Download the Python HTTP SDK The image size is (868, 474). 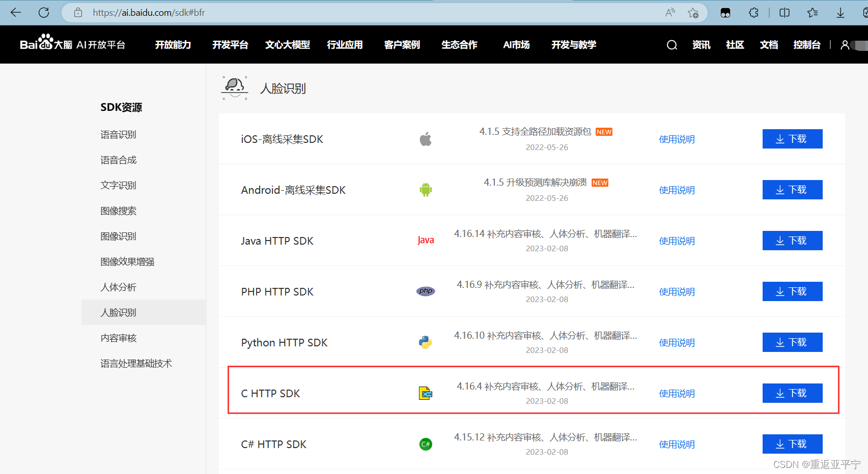(x=792, y=342)
